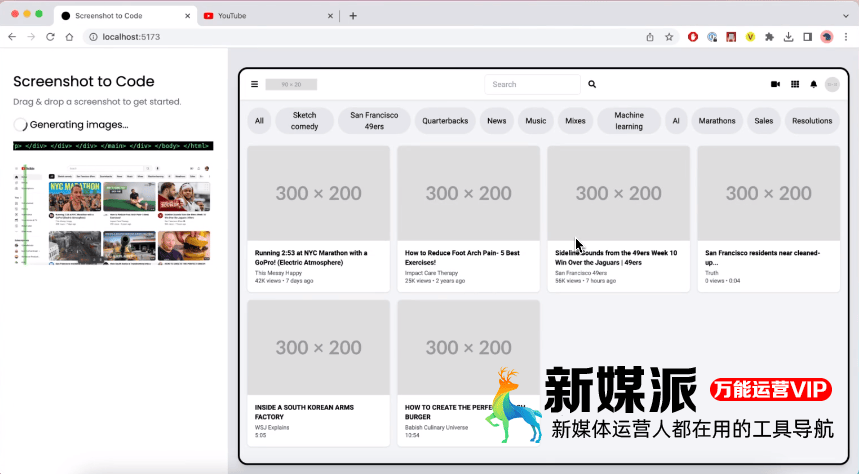Close the YouTube tab

click(x=330, y=16)
